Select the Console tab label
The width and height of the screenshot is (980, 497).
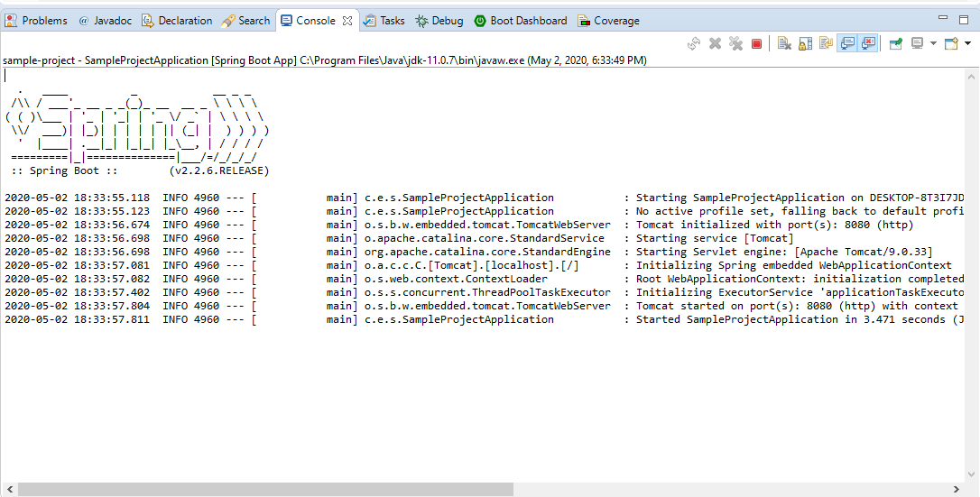coord(316,21)
